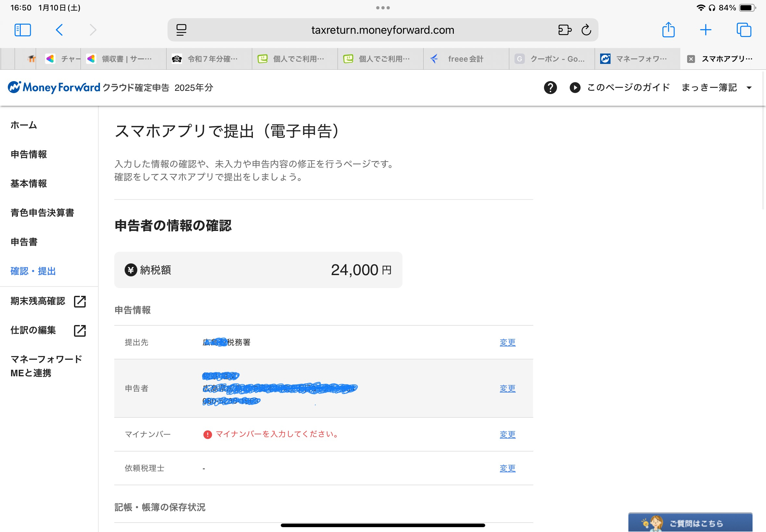Reload the page with the refresh icon

pos(586,30)
